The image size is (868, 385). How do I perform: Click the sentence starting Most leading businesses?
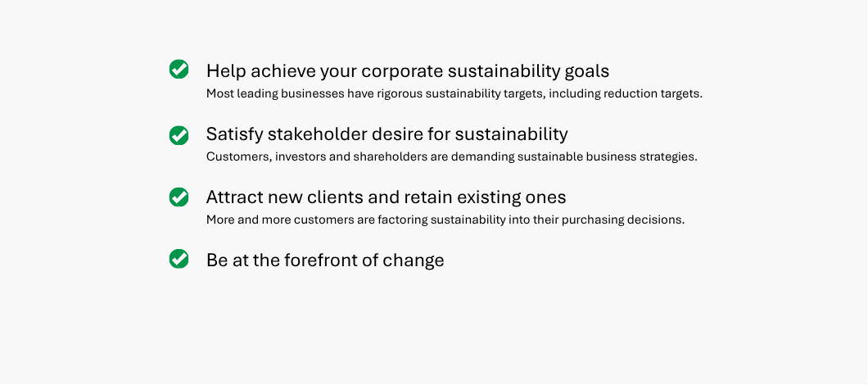pyautogui.click(x=454, y=94)
